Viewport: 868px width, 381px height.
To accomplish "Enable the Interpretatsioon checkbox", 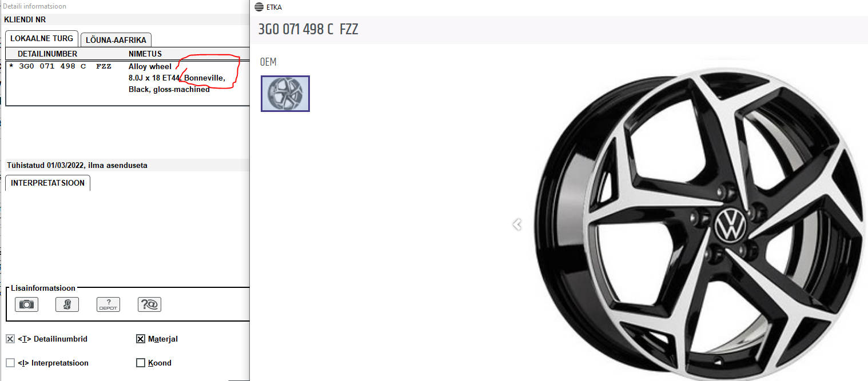I will click(10, 363).
